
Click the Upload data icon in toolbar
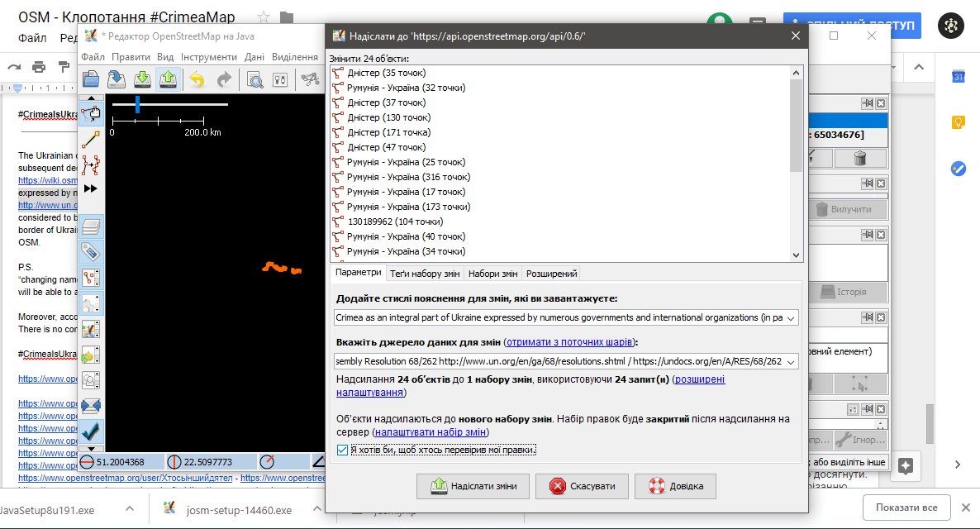pos(168,79)
